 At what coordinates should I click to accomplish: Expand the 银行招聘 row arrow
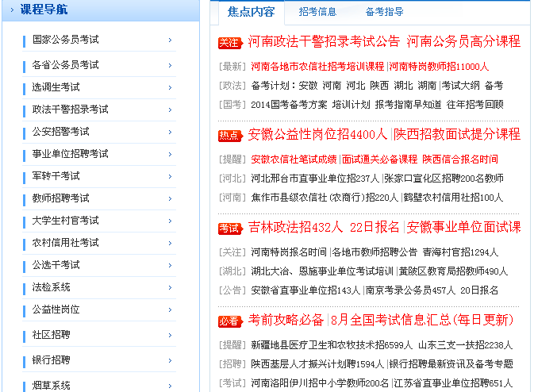[x=170, y=361]
